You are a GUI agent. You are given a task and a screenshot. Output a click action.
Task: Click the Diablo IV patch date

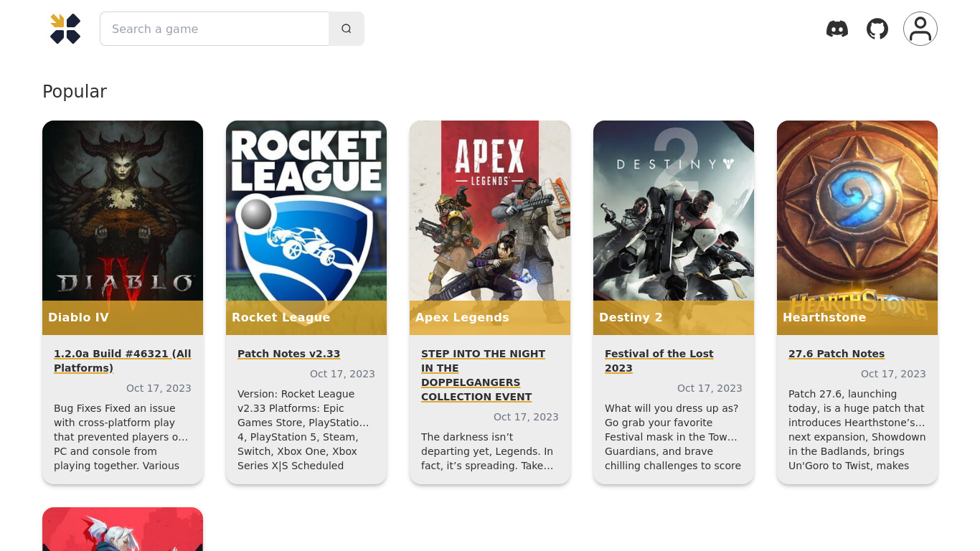point(159,388)
